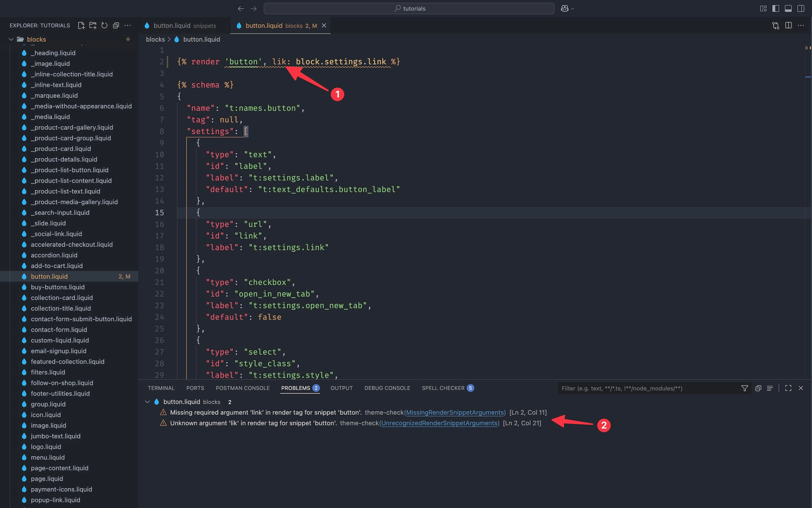Open accordion.liquid in the file tree
The height and width of the screenshot is (508, 812).
pyautogui.click(x=54, y=255)
